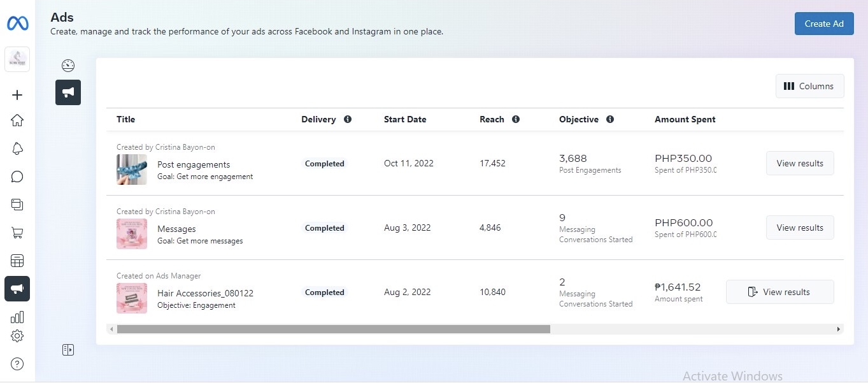Click the Reach column info icon
This screenshot has height=383, width=868.
[x=516, y=119]
